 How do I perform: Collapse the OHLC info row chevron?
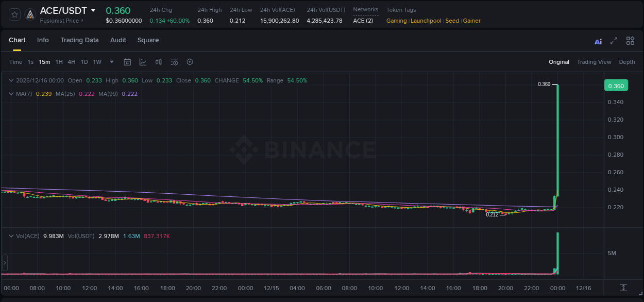11,80
